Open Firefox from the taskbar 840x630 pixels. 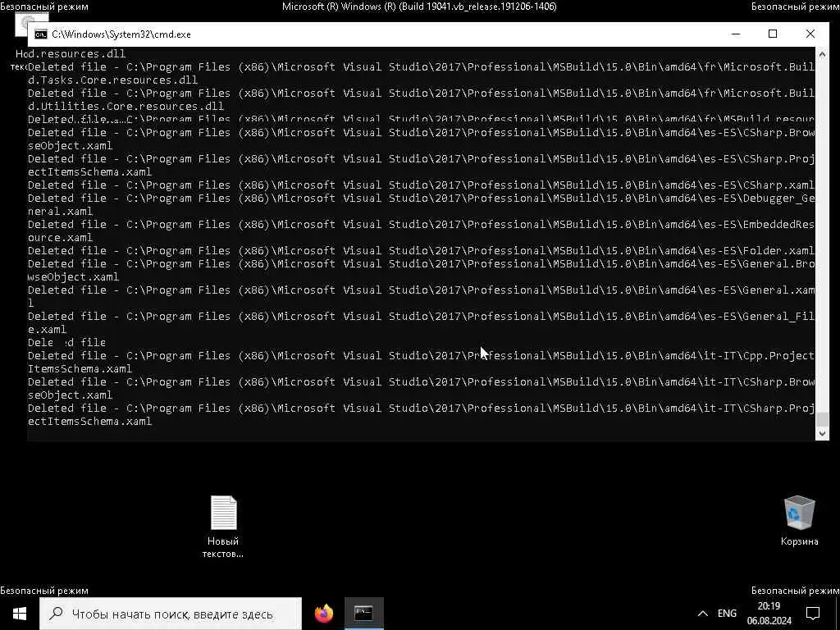click(324, 614)
